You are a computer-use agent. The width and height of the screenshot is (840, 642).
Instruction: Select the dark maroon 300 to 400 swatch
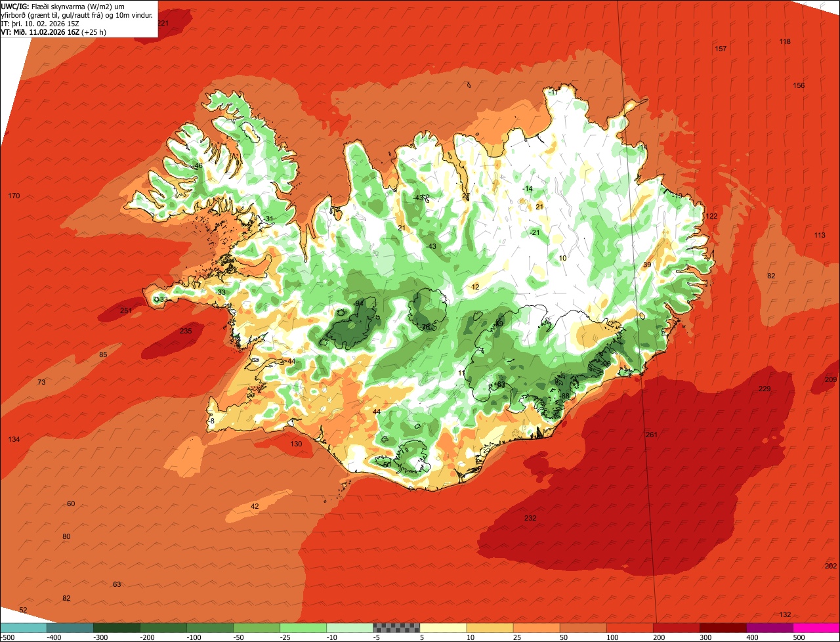[723, 628]
